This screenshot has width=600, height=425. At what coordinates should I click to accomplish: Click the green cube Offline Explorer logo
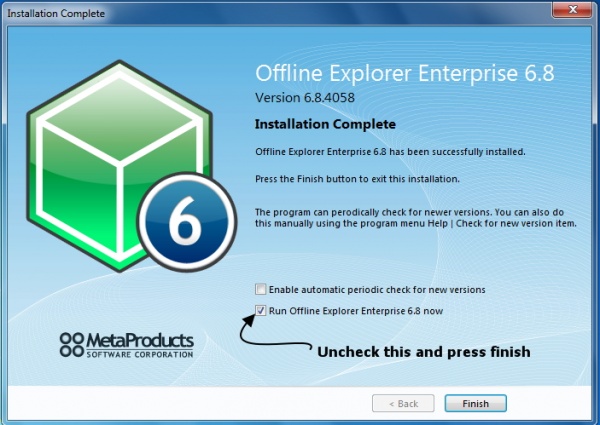coord(119,166)
